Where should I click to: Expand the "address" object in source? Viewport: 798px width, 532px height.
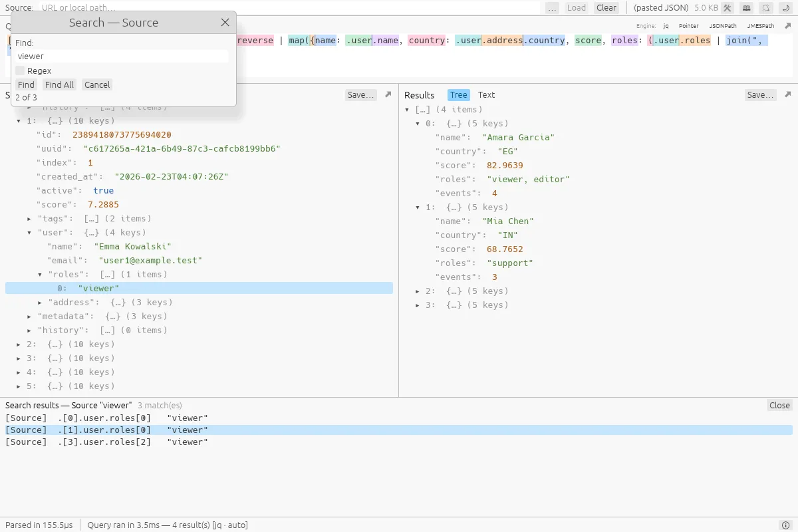[x=40, y=303]
